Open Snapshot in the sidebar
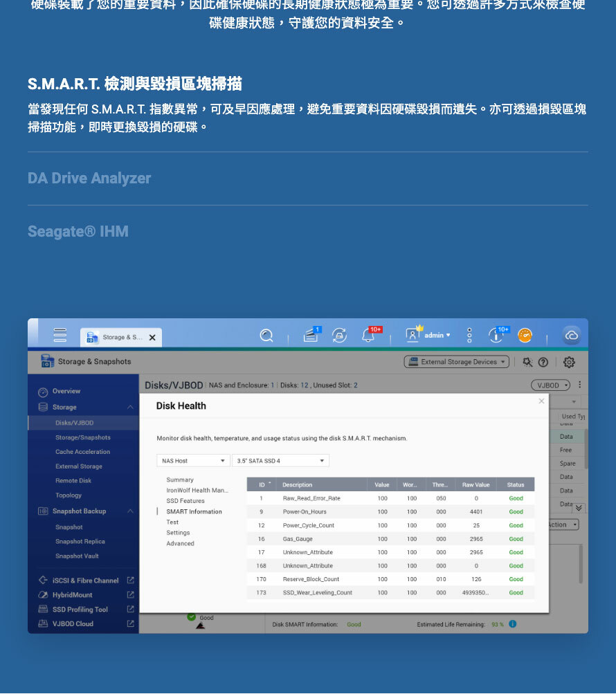 pos(69,527)
